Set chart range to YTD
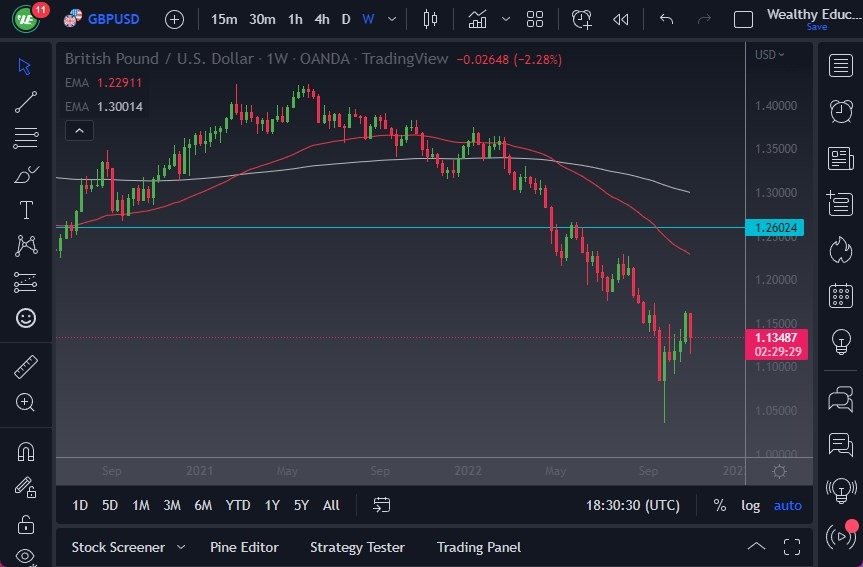The height and width of the screenshot is (567, 863). point(238,505)
